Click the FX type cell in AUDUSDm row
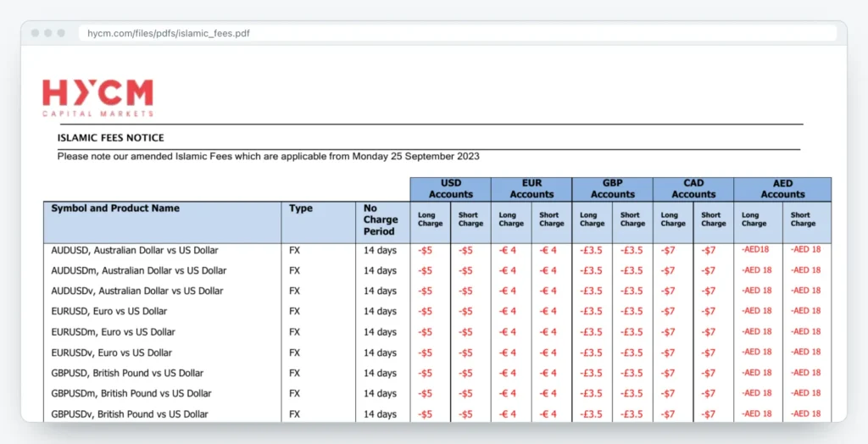 pos(294,270)
